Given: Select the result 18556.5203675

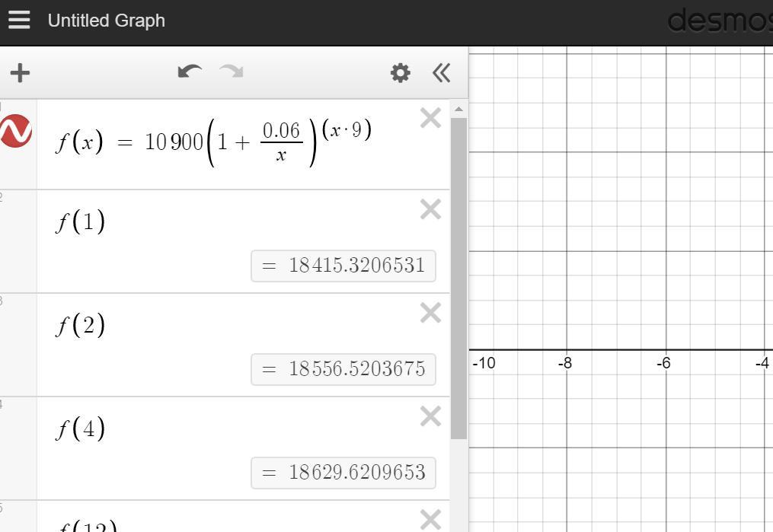Looking at the screenshot, I should point(343,369).
